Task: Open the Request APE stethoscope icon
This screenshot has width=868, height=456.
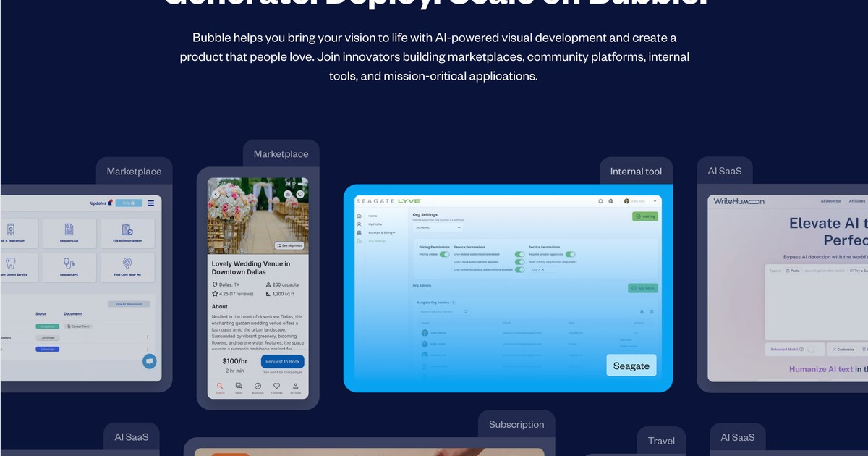Action: click(69, 263)
